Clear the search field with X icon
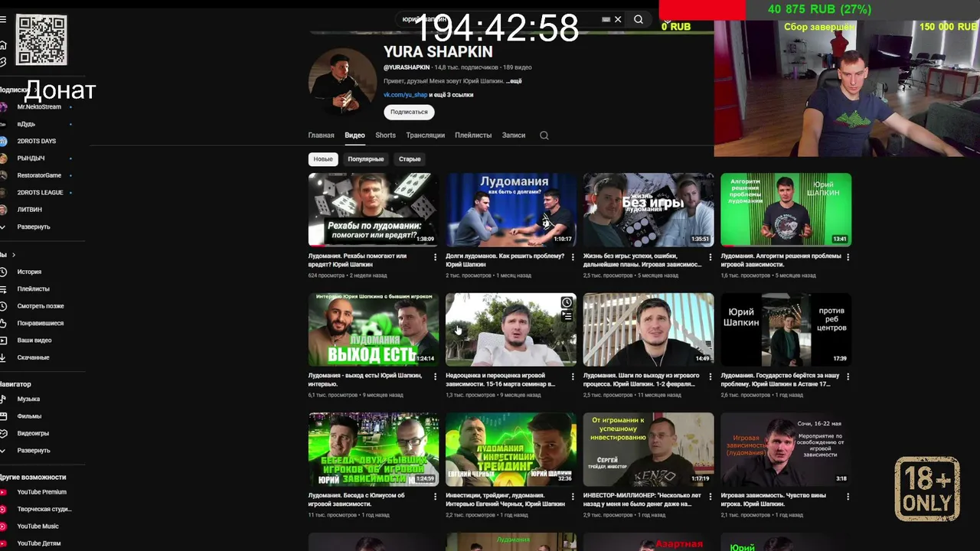Screen dimensions: 980x551 [x=618, y=19]
